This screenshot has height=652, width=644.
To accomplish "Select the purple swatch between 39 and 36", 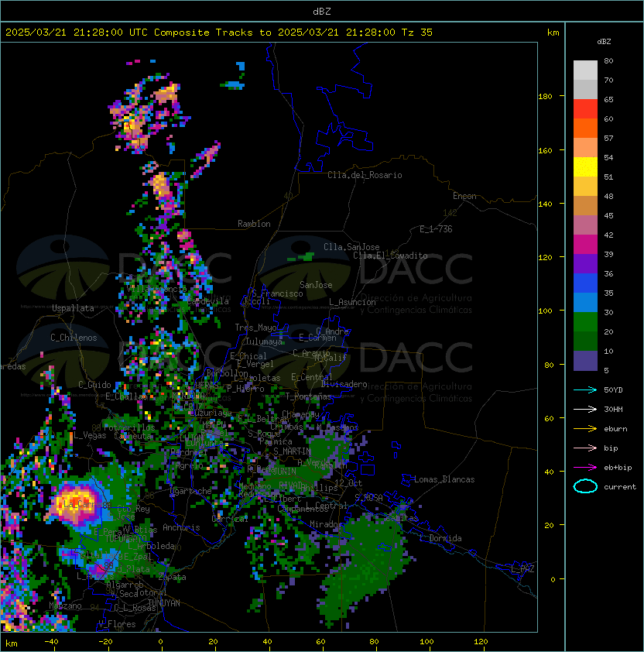I will click(x=585, y=263).
